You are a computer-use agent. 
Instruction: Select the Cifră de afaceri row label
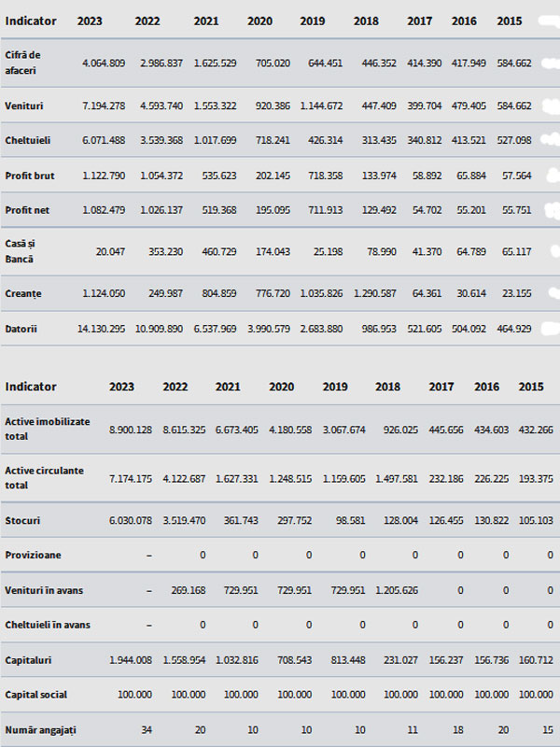point(22,63)
